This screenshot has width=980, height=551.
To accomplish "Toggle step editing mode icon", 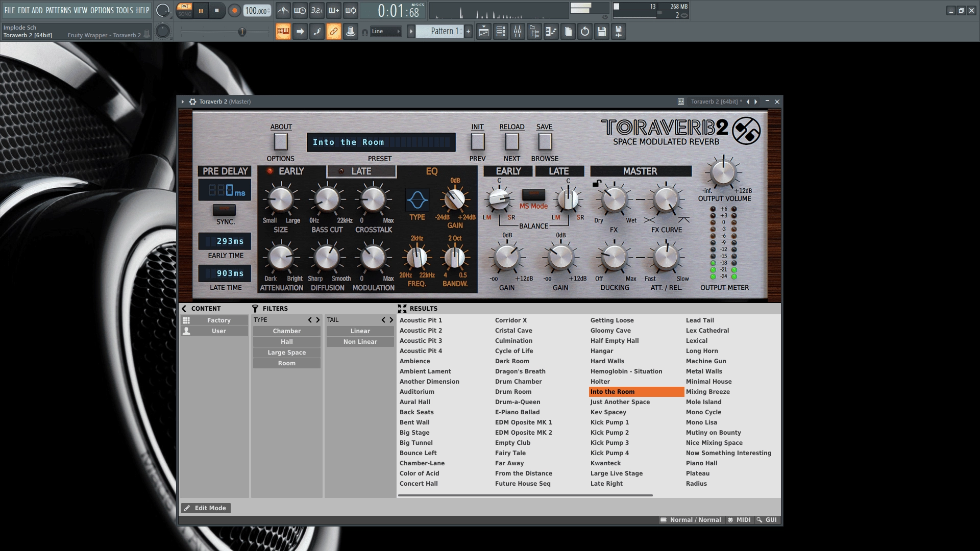I will [x=317, y=32].
